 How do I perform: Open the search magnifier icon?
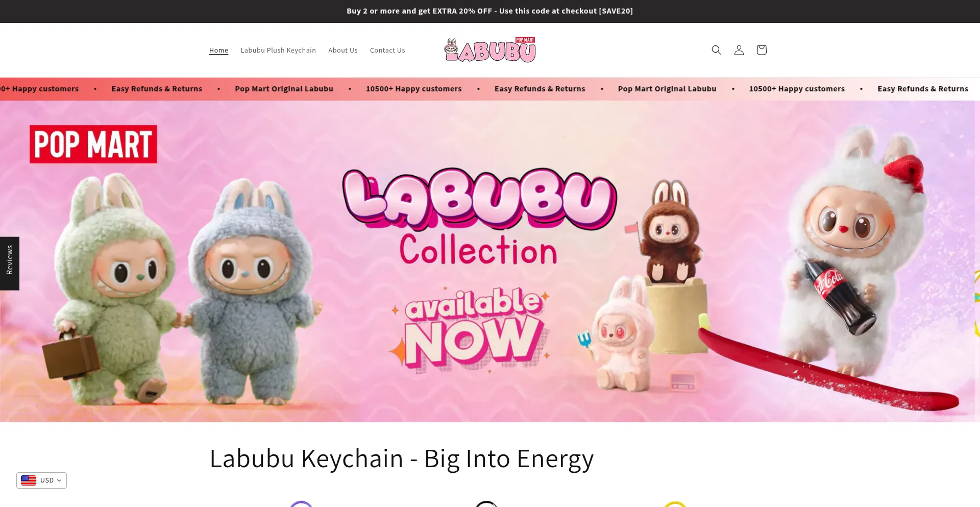[716, 50]
